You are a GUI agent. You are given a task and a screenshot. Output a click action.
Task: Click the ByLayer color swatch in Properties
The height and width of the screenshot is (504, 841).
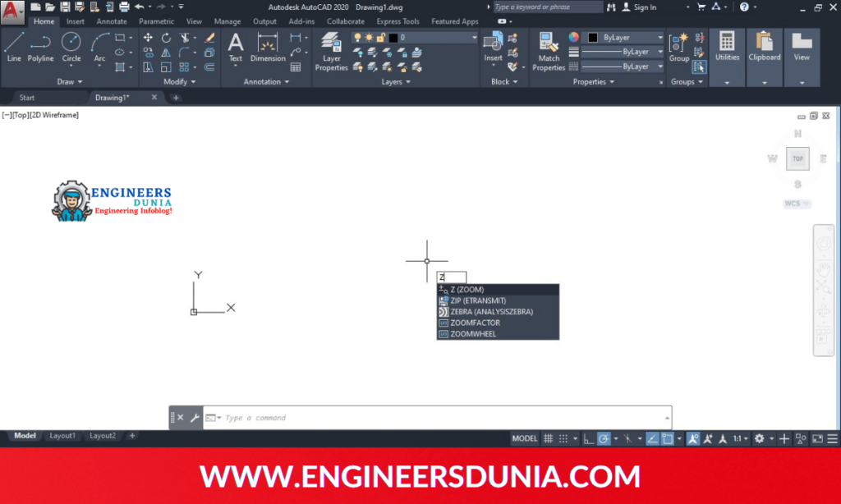pyautogui.click(x=593, y=37)
